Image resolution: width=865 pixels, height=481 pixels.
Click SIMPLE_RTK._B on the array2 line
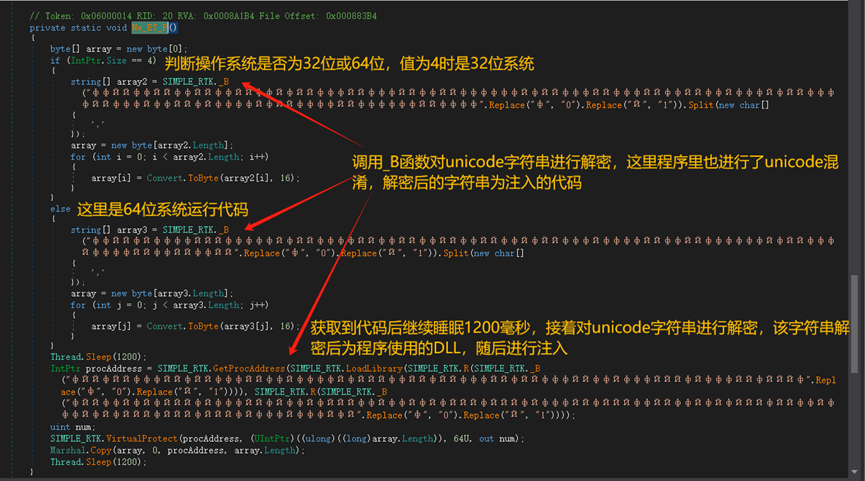[195, 82]
